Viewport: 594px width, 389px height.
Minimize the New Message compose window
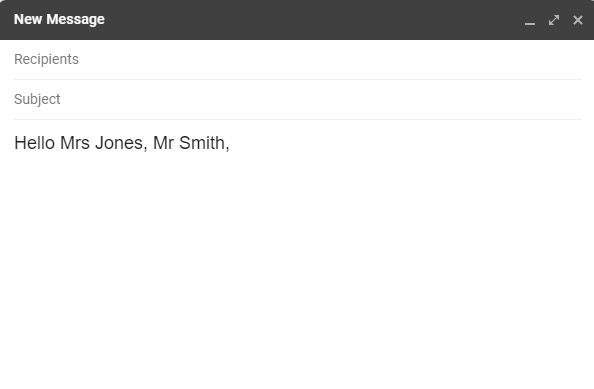530,20
